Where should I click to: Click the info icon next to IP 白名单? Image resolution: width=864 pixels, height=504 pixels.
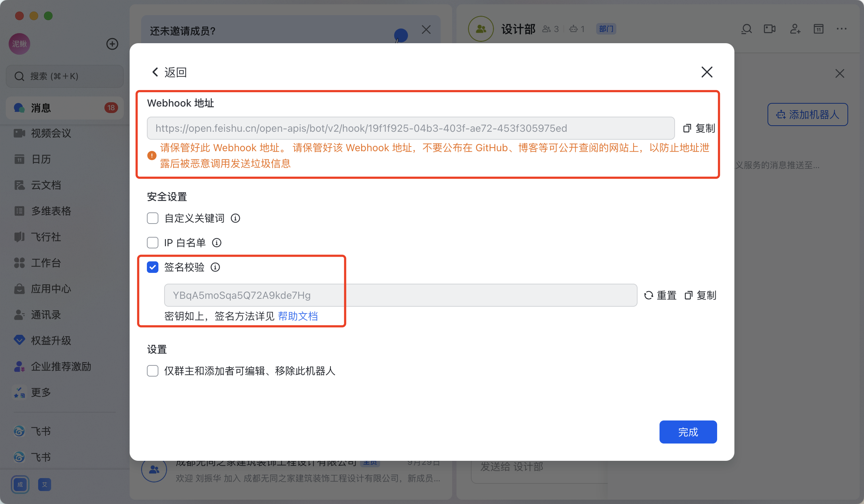pos(217,243)
